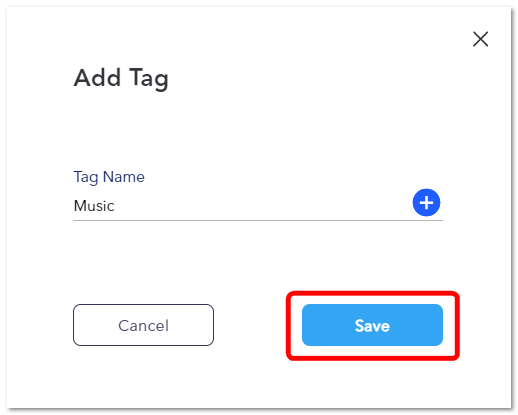Click the white plus symbol in blue circle
The width and height of the screenshot is (518, 415).
pos(426,203)
